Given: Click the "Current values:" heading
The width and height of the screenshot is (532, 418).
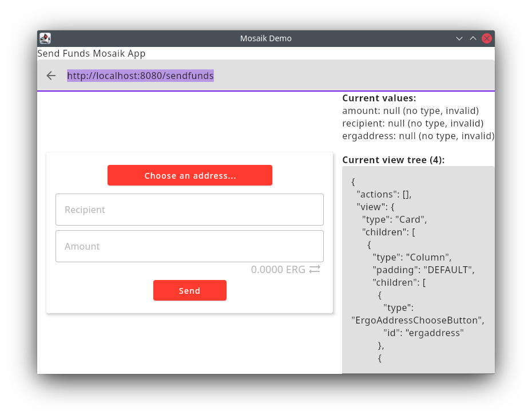Looking at the screenshot, I should coord(379,98).
